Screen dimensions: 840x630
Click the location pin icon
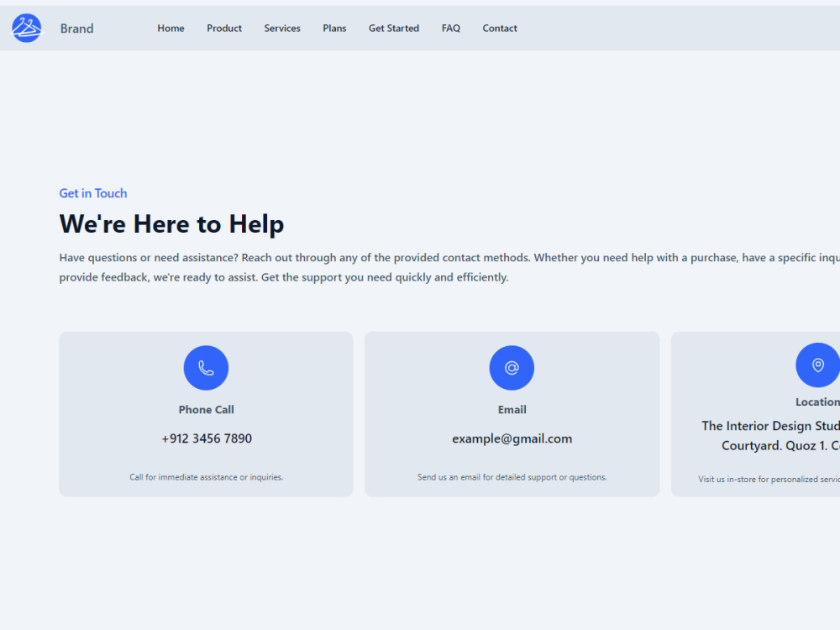[817, 365]
